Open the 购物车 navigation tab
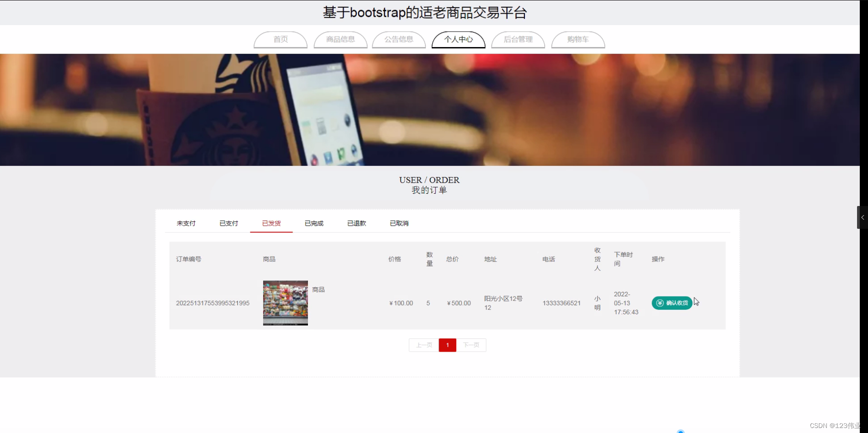Image resolution: width=868 pixels, height=433 pixels. tap(578, 40)
